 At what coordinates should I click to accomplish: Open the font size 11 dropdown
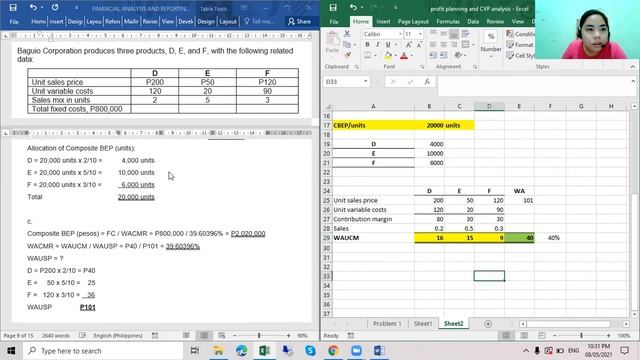420,34
